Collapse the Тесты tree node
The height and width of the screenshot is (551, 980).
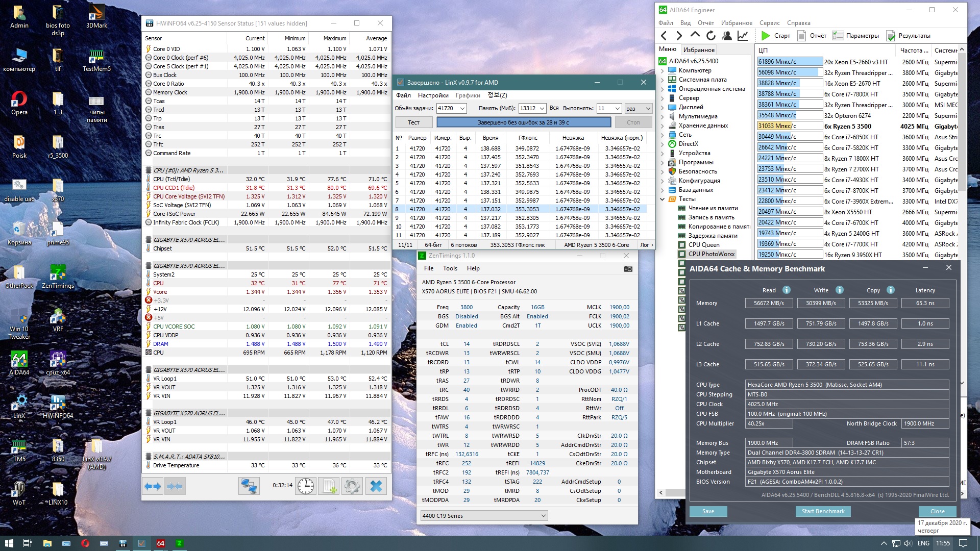pos(663,199)
